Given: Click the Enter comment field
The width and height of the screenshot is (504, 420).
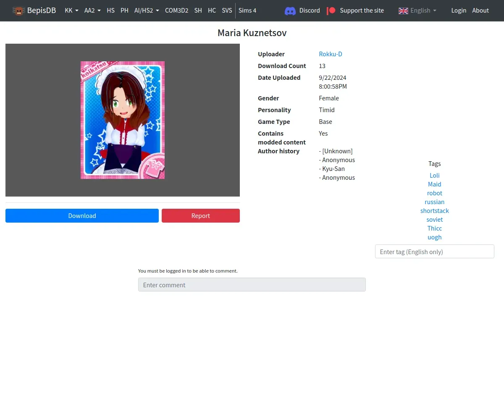Looking at the screenshot, I should tap(252, 285).
